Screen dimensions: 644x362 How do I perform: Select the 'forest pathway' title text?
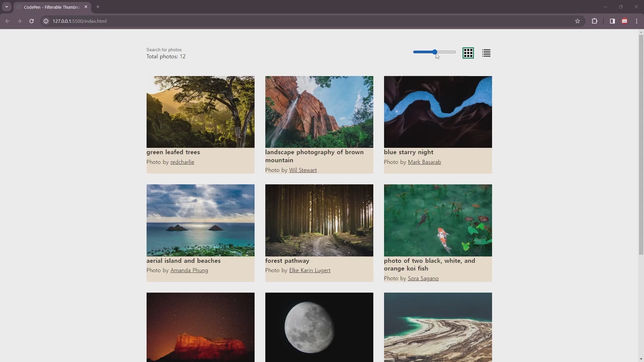287,261
